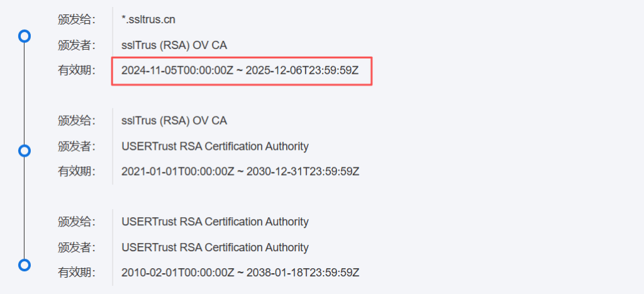
Task: Click issued-to USERTrust RSA Certification Authority in third certificate
Action: (215, 222)
